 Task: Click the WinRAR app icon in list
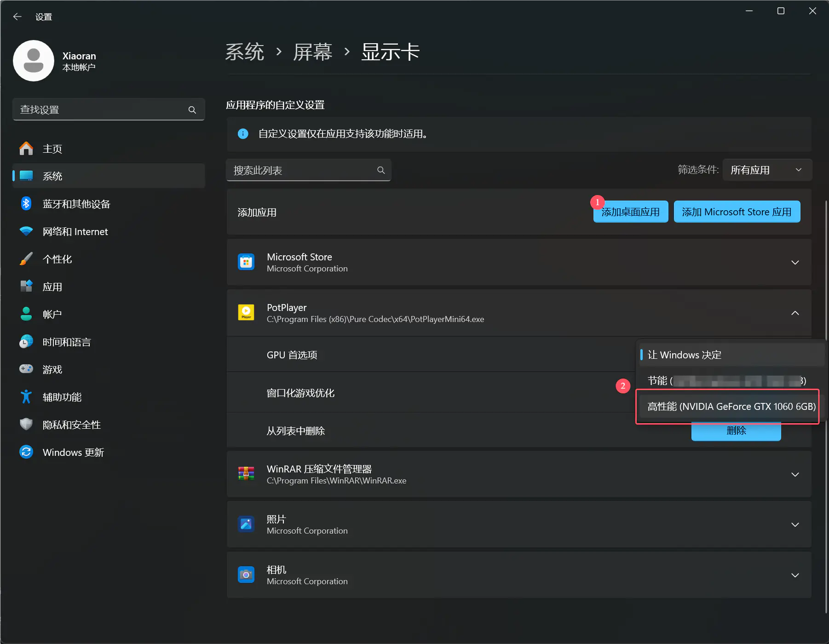click(x=246, y=474)
